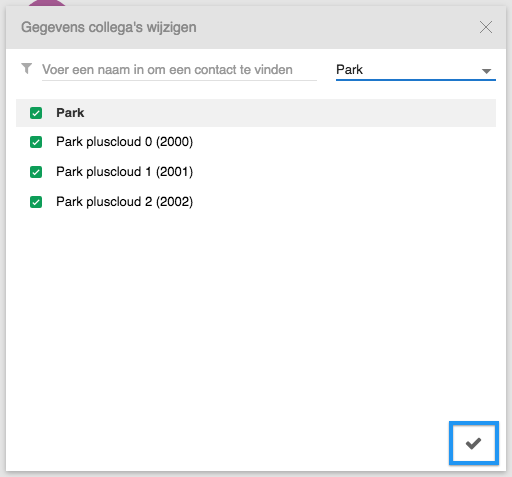Screen dimensions: 512x477
Task: Focus the contact name search field
Action: (x=179, y=70)
